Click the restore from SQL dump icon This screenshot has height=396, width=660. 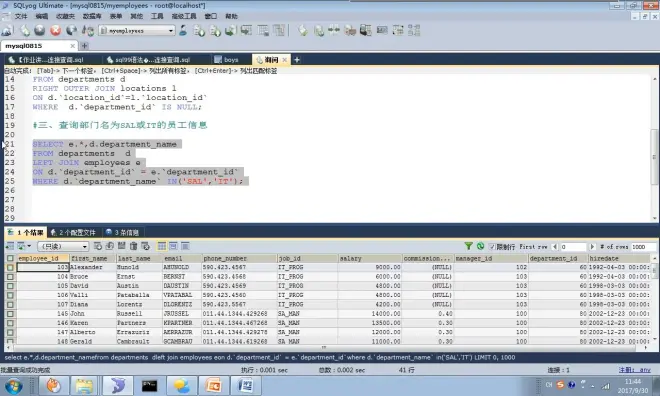pyautogui.click(x=230, y=30)
